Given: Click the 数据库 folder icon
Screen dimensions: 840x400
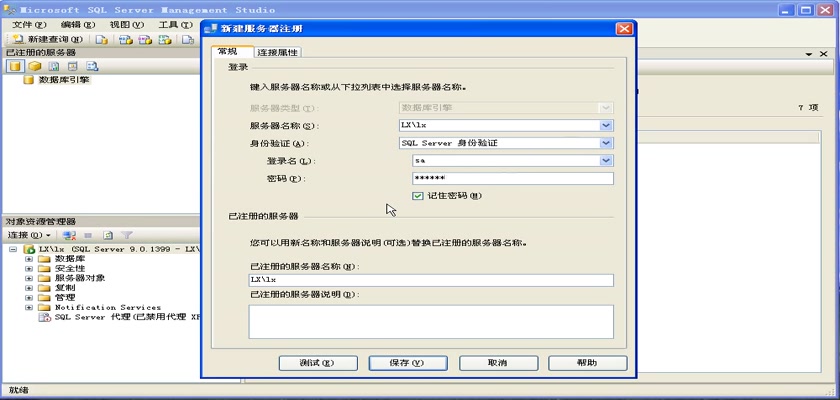Looking at the screenshot, I should pos(44,259).
